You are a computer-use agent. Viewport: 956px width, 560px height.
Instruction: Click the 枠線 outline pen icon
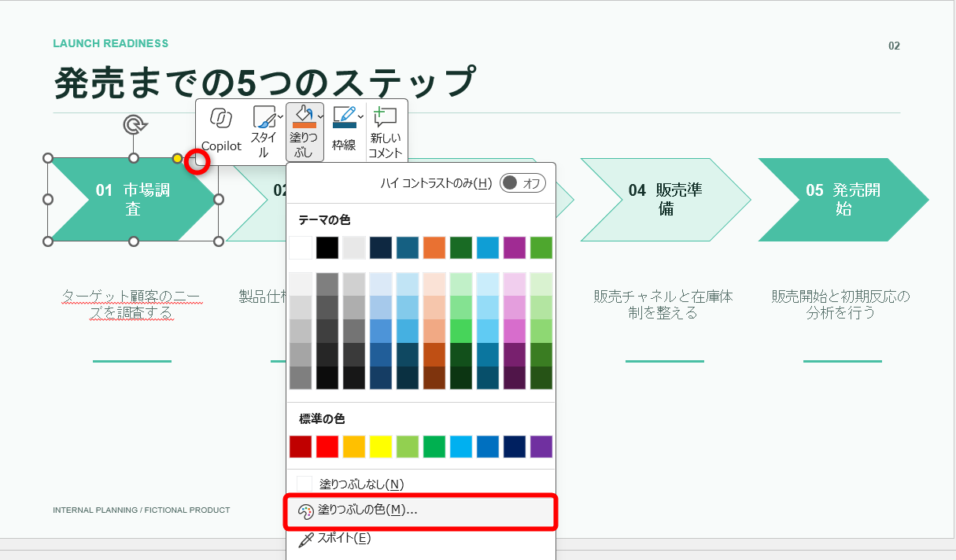[x=345, y=117]
